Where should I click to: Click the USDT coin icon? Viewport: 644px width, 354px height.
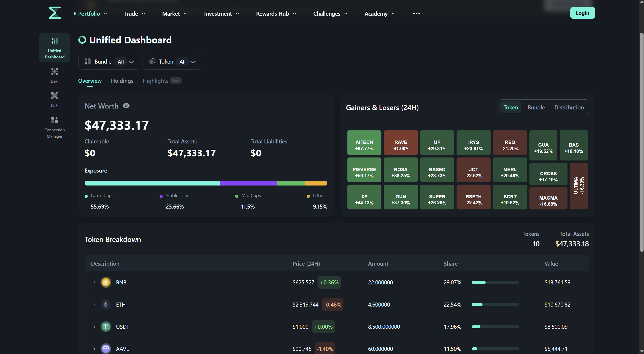pyautogui.click(x=106, y=327)
